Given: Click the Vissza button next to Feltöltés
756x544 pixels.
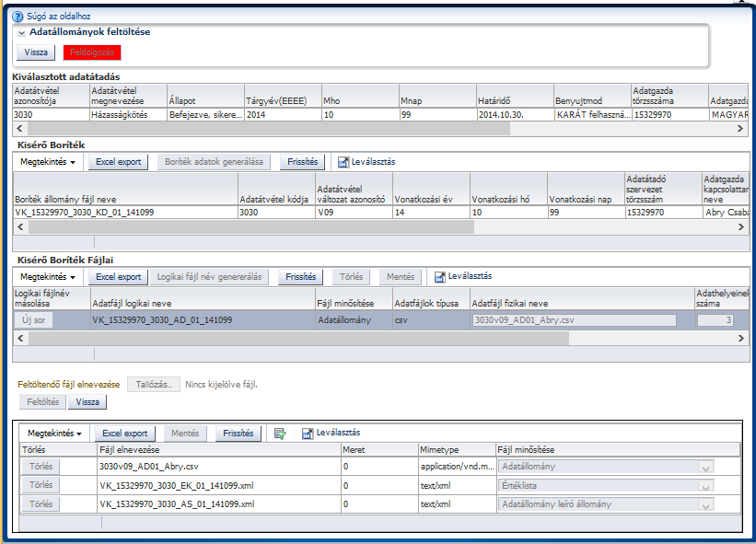Looking at the screenshot, I should click(87, 402).
